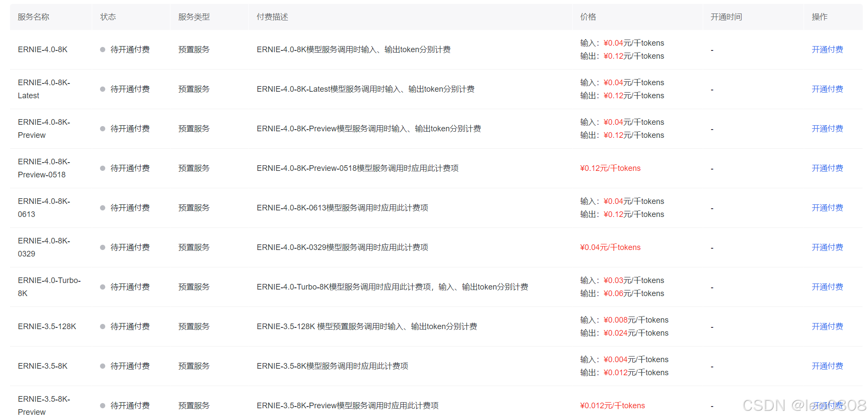Click the ¥0.012元/千tokens price of ERNIE-3.5-8K-Preview

pyautogui.click(x=612, y=406)
